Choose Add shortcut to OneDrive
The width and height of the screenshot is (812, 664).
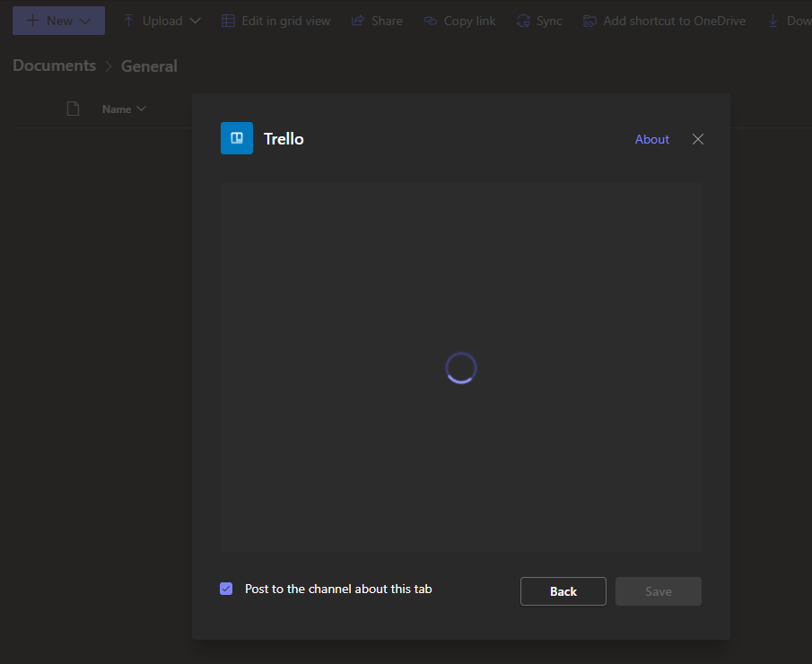click(x=674, y=21)
